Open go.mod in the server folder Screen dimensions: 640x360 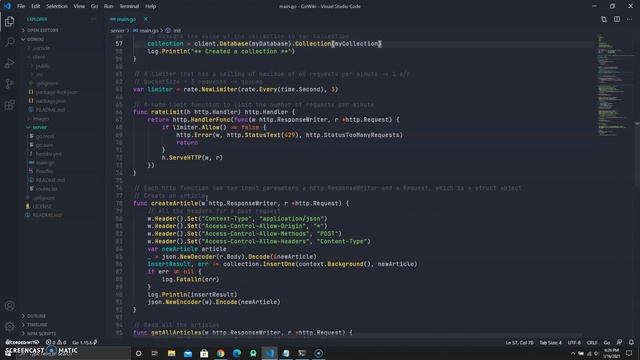(x=45, y=136)
